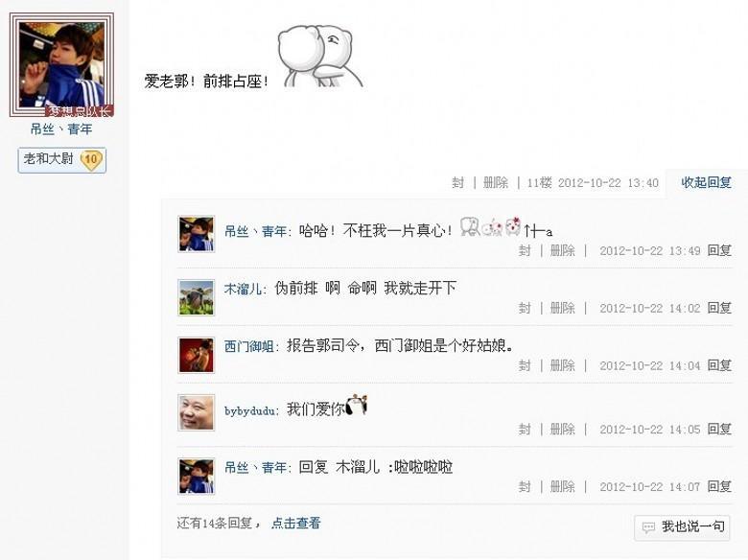
Task: Click 回复 on the 14:07 reply
Action: tap(719, 486)
